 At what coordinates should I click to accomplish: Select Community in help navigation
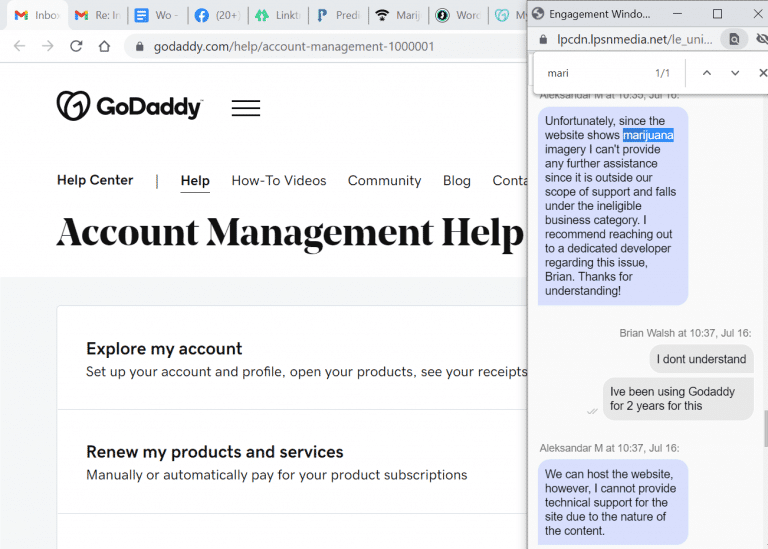(384, 181)
